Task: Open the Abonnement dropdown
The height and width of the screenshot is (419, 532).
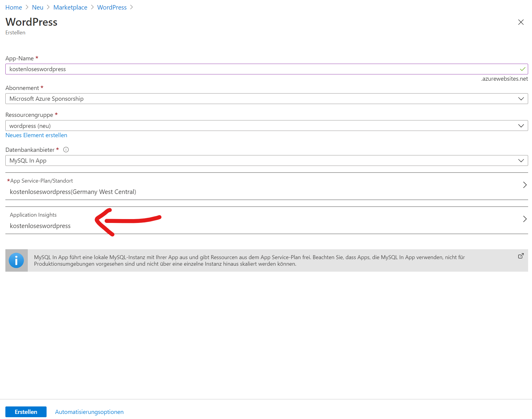Action: (267, 99)
